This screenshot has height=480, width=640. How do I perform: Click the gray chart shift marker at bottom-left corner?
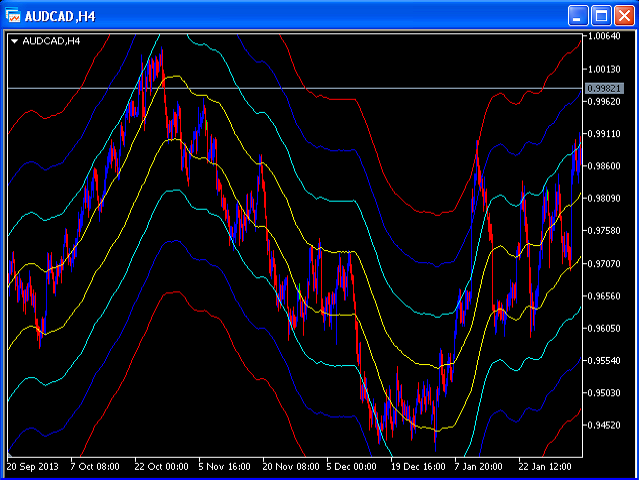(x=10, y=454)
